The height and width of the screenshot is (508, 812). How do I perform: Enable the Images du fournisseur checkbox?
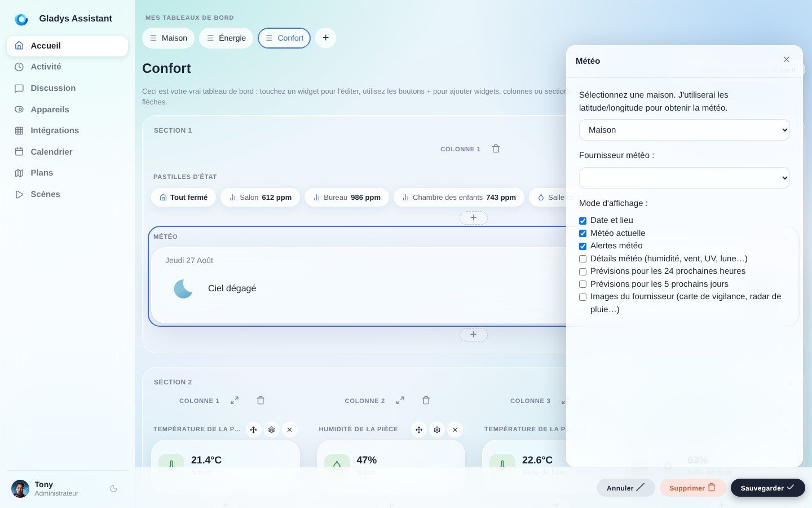coord(583,297)
